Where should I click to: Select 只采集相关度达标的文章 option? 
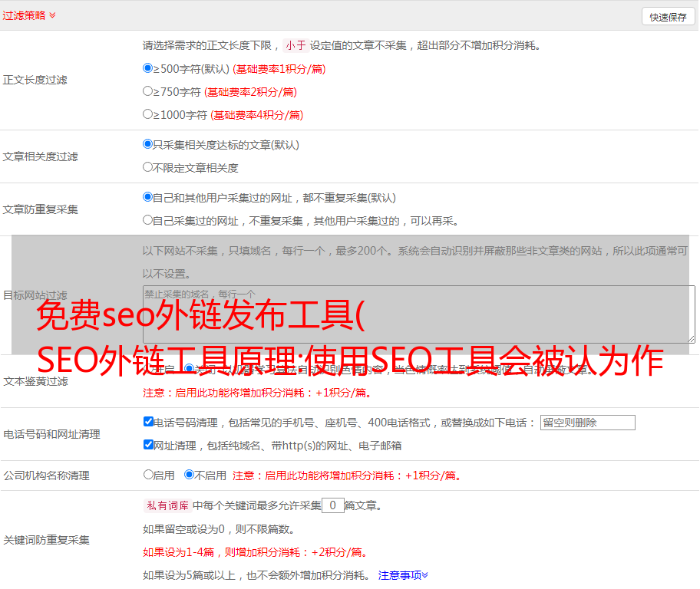[x=148, y=143]
